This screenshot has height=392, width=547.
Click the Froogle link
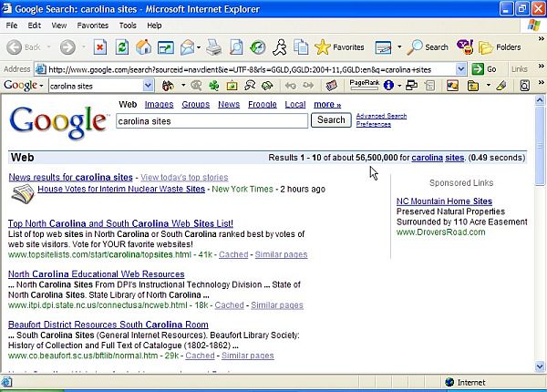click(x=263, y=104)
